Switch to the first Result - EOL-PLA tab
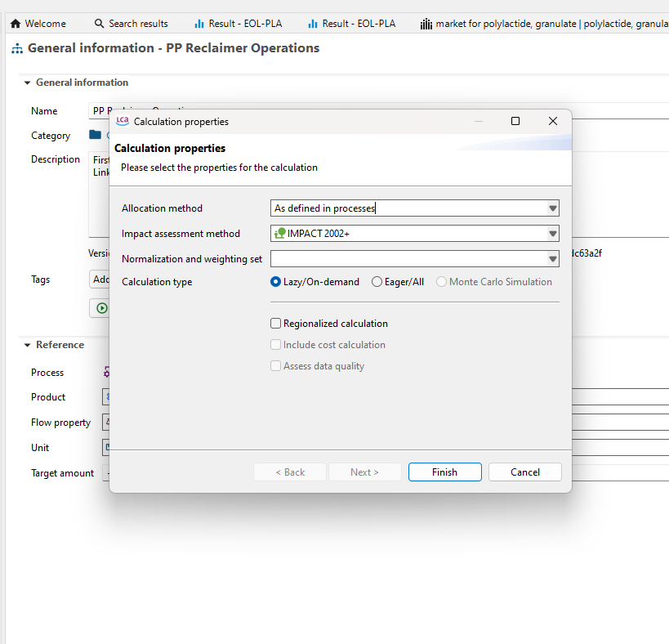 pos(238,24)
